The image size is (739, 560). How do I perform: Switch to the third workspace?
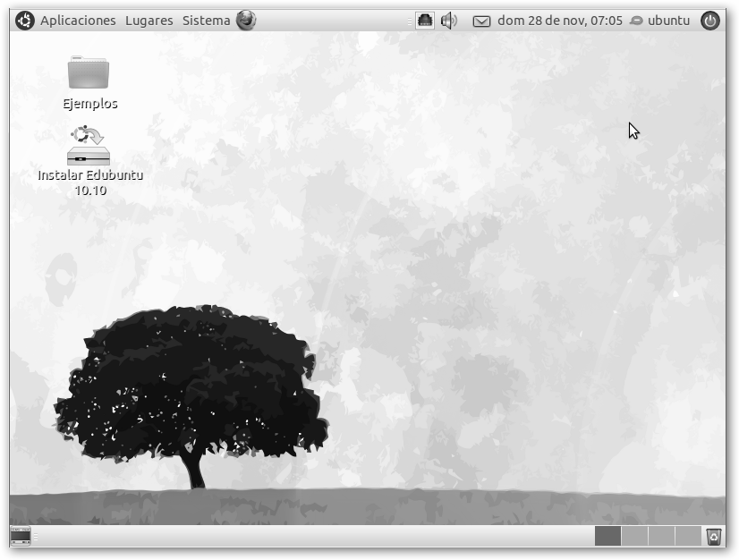661,536
